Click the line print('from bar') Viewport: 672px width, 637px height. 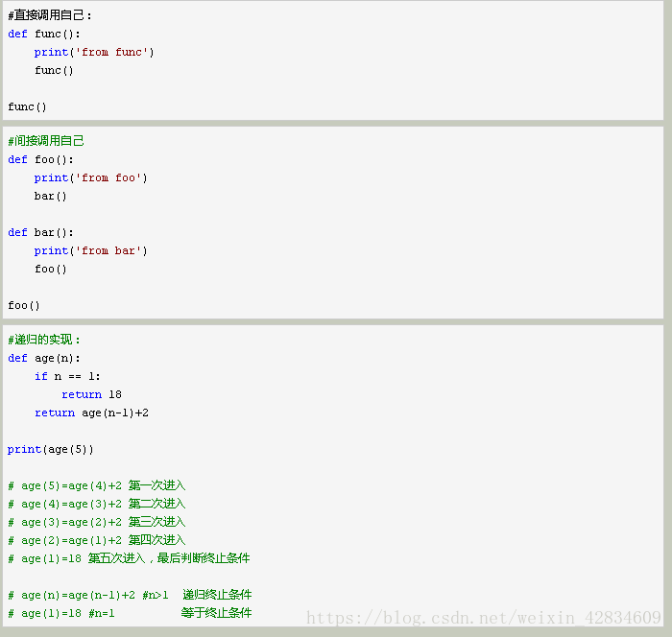pos(91,250)
